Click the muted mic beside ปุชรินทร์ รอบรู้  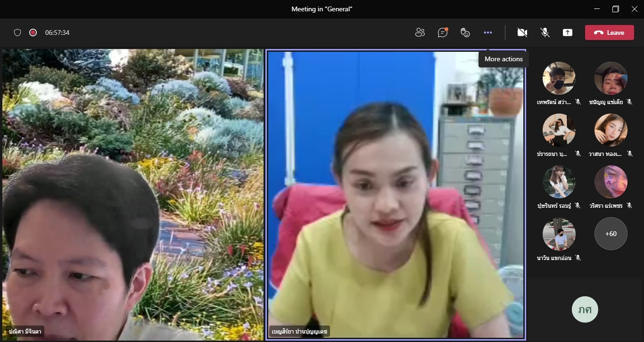pos(578,206)
